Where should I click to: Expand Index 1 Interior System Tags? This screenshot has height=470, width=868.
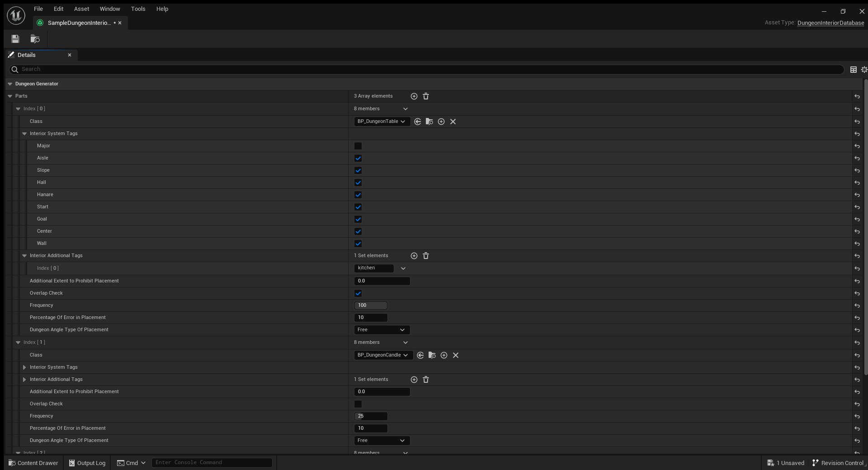(x=24, y=367)
